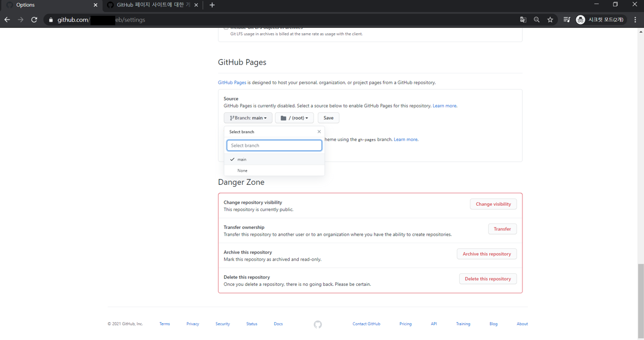Open the Terms footer link
Screen dimensions: 644x340
[x=165, y=324]
